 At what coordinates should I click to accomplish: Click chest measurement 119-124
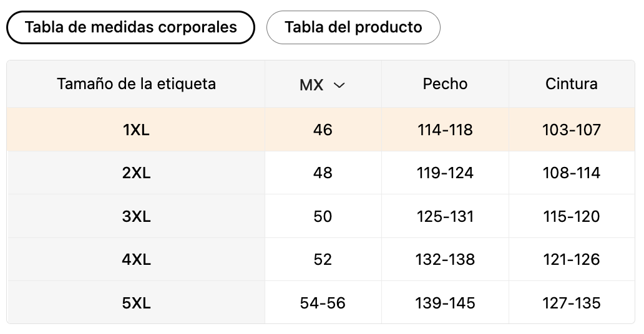[445, 173]
